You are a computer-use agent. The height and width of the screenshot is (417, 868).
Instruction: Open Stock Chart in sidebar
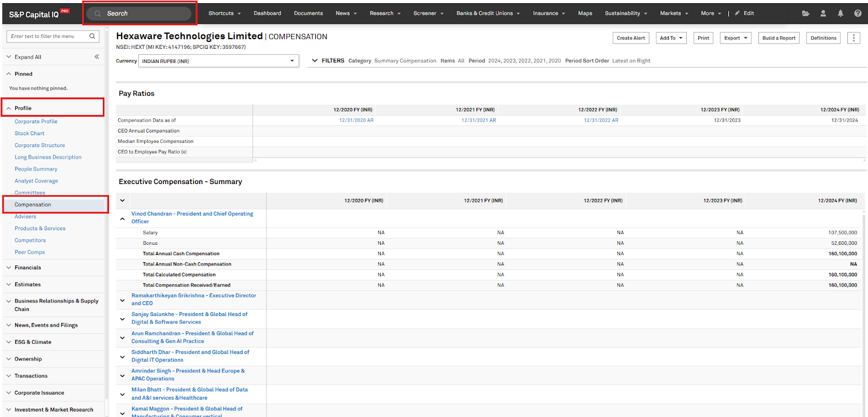point(29,134)
